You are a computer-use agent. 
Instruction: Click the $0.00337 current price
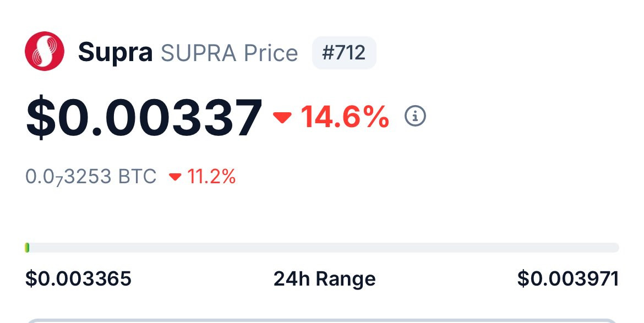[144, 118]
